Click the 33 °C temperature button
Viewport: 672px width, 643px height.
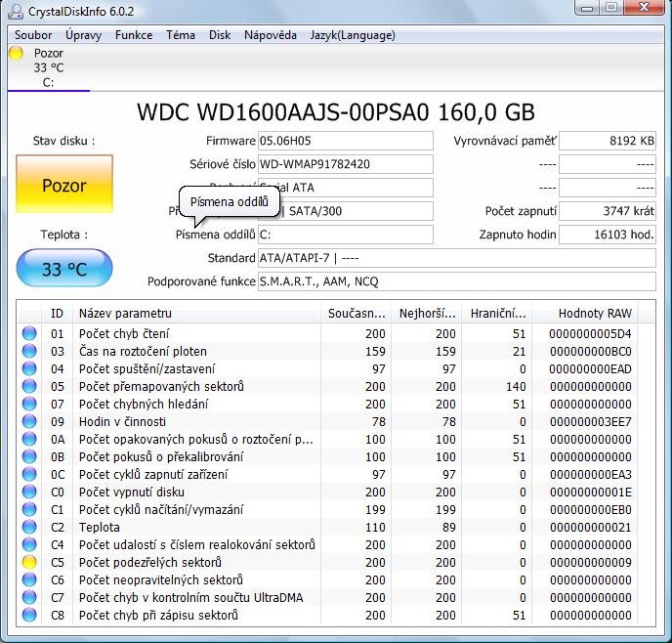click(x=64, y=269)
